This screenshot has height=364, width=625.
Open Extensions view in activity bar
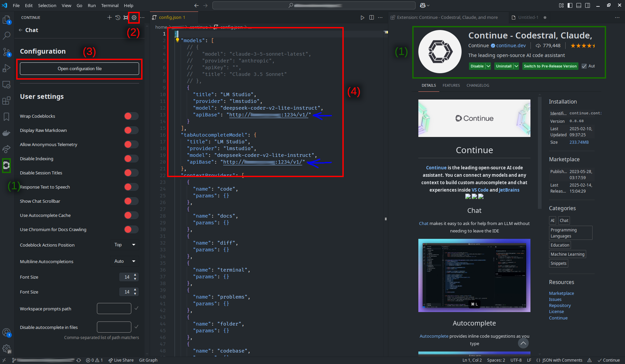(x=6, y=101)
